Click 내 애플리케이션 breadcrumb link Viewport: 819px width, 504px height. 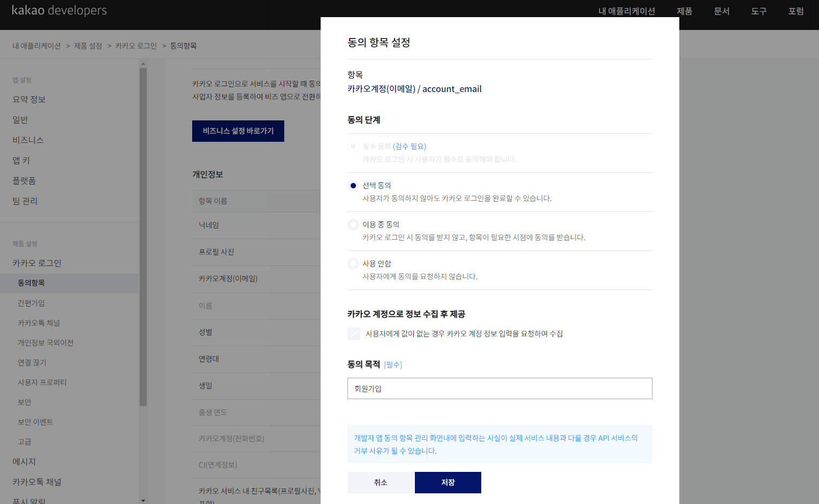(37, 46)
